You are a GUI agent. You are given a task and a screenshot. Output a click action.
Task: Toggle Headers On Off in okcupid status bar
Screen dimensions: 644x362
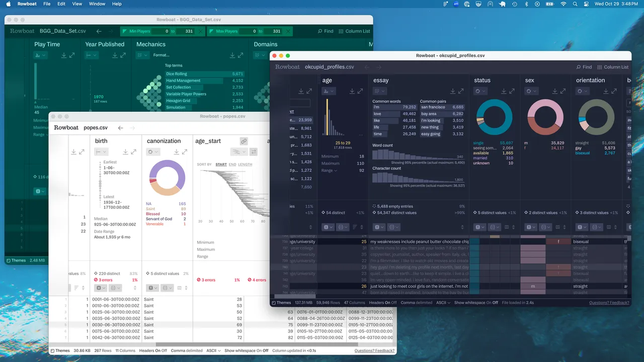pyautogui.click(x=383, y=303)
